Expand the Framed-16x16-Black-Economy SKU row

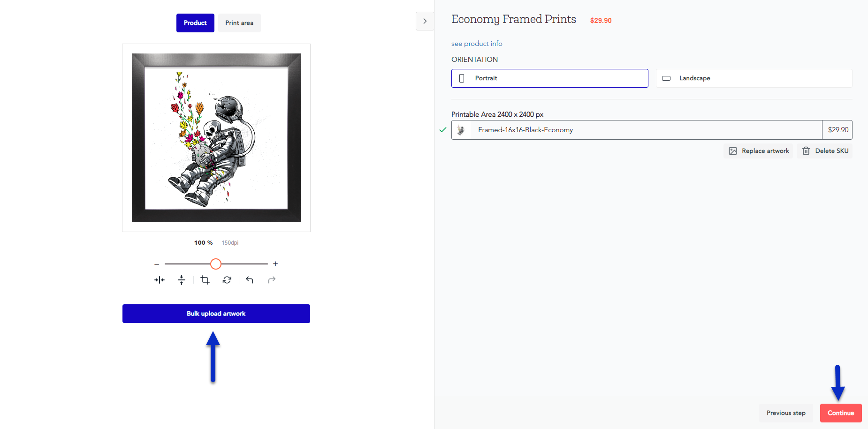coord(636,130)
